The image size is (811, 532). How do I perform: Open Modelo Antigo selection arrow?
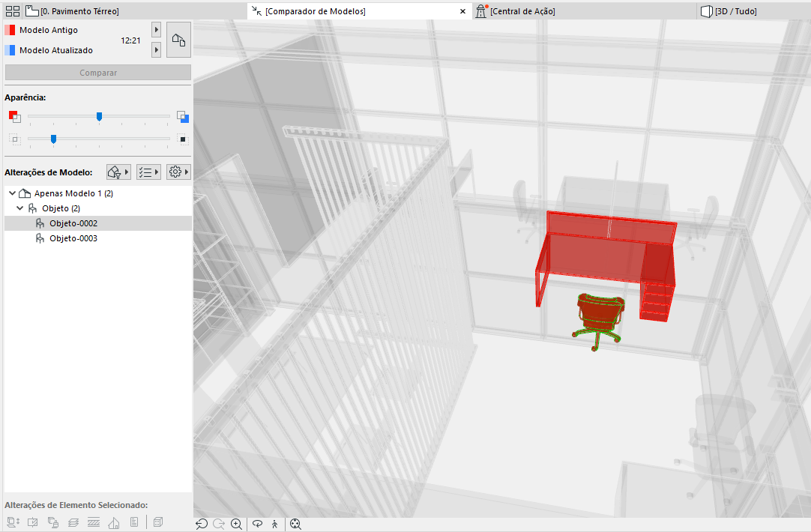click(156, 29)
